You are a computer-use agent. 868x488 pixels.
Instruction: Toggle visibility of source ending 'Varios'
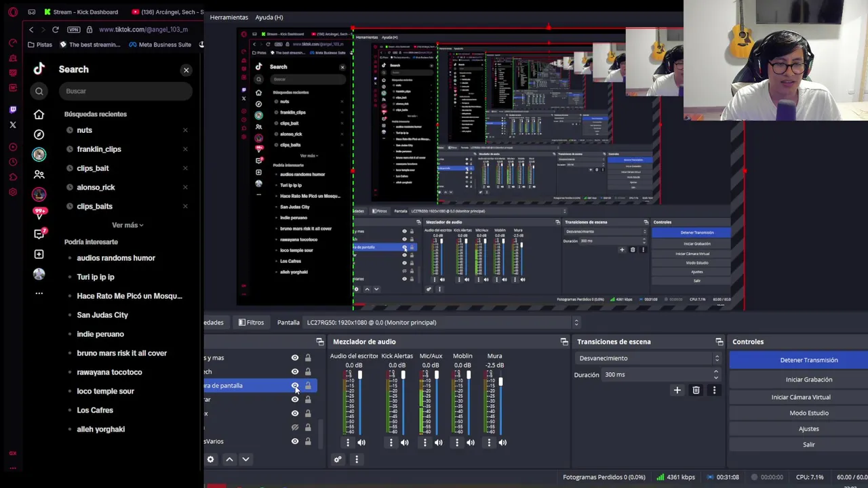pyautogui.click(x=295, y=442)
